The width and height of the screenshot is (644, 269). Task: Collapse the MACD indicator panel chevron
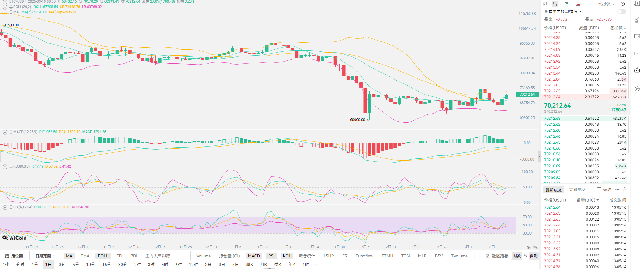click(5, 132)
